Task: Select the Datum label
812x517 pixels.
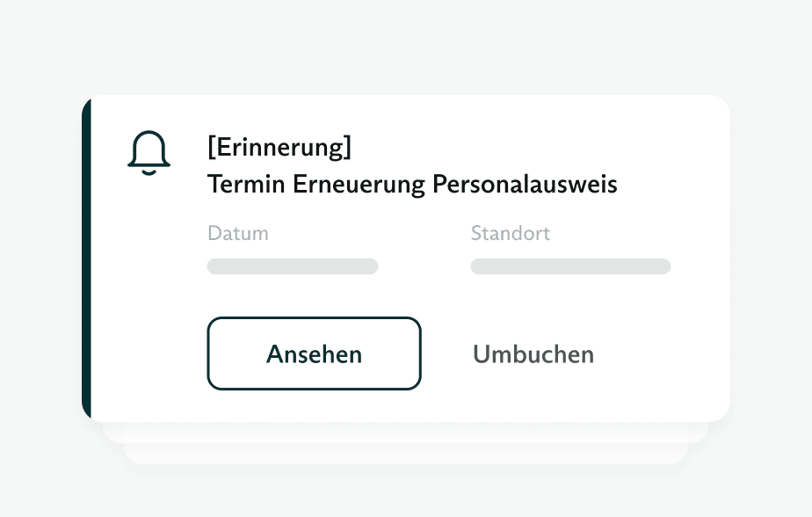Action: 238,233
